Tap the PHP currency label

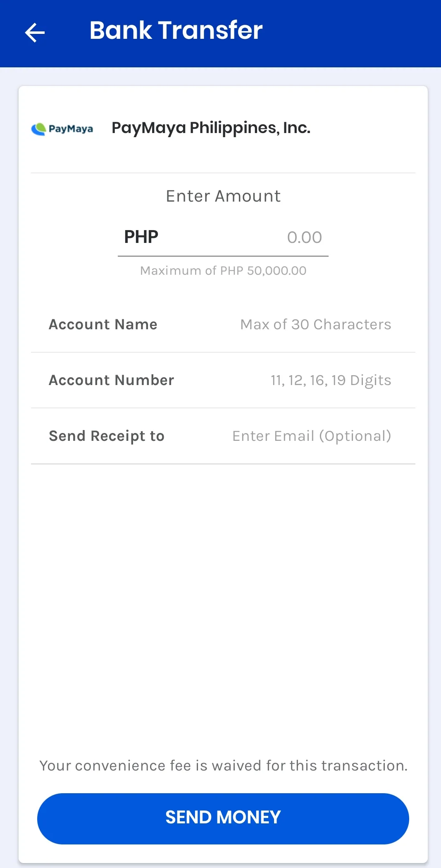tap(141, 237)
